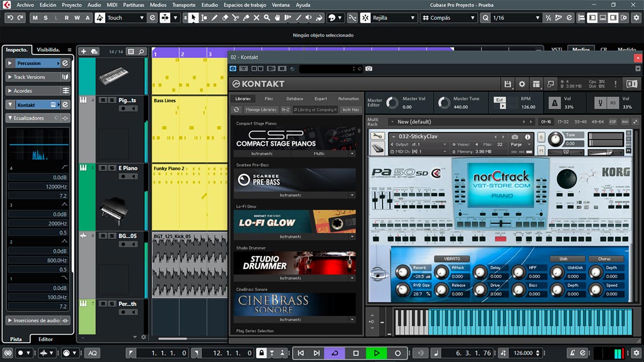Select the Range Selection tool
The width and height of the screenshot is (644, 362).
204,18
